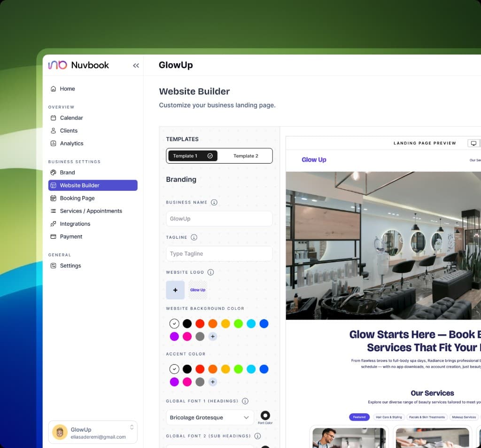Screen dimensions: 481x448
Task: Click info icon for Global Font 2
Action: pos(258,436)
